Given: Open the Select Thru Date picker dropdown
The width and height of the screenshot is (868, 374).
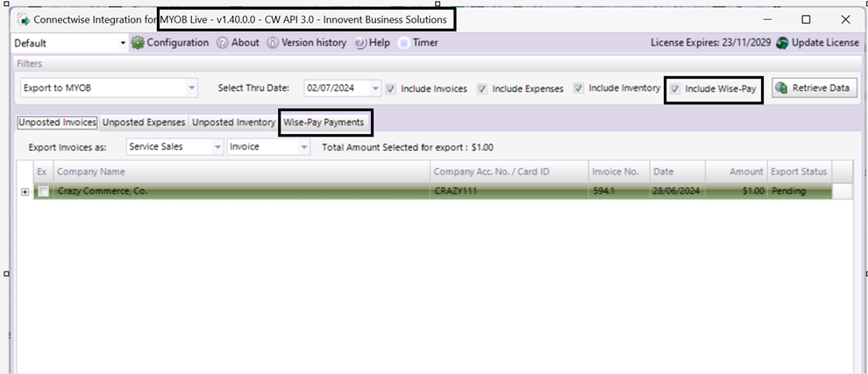Looking at the screenshot, I should [x=376, y=88].
